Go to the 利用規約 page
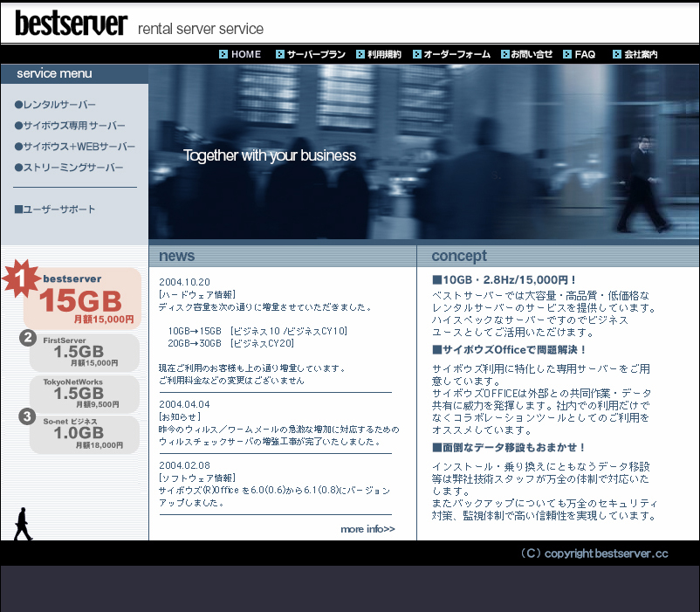The height and width of the screenshot is (612, 700). [x=384, y=54]
